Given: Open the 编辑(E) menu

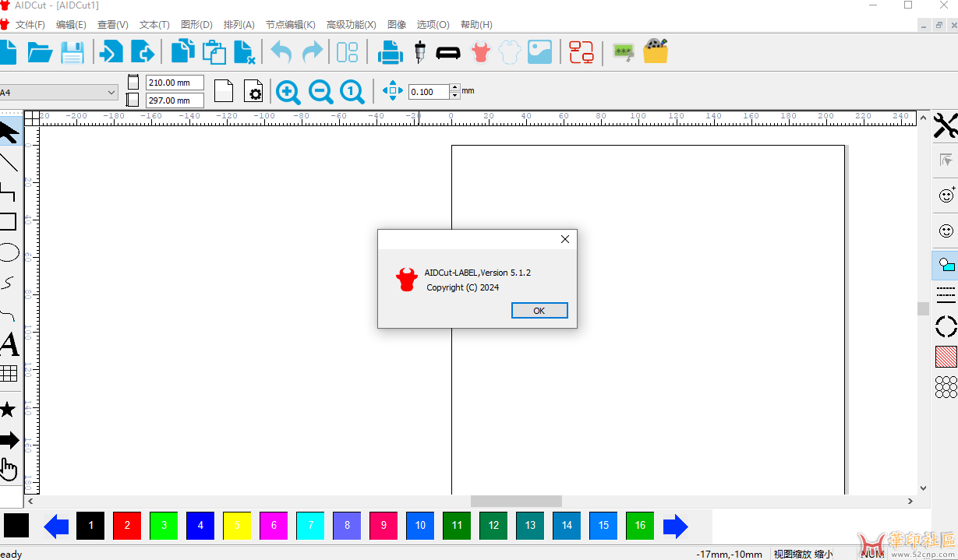Looking at the screenshot, I should click(x=71, y=25).
